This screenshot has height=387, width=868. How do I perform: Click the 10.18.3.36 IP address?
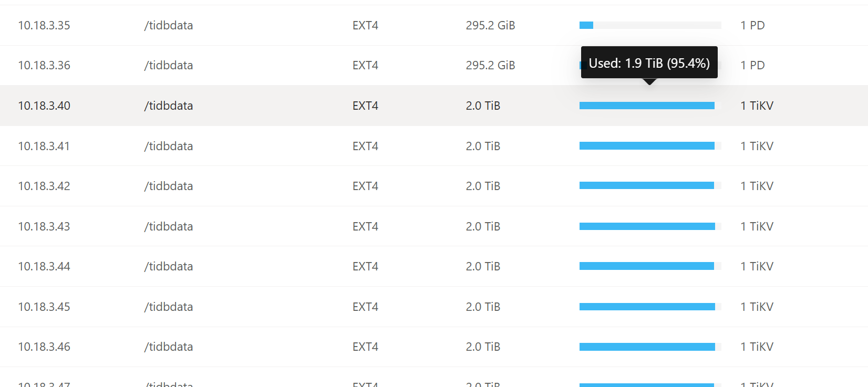[44, 65]
